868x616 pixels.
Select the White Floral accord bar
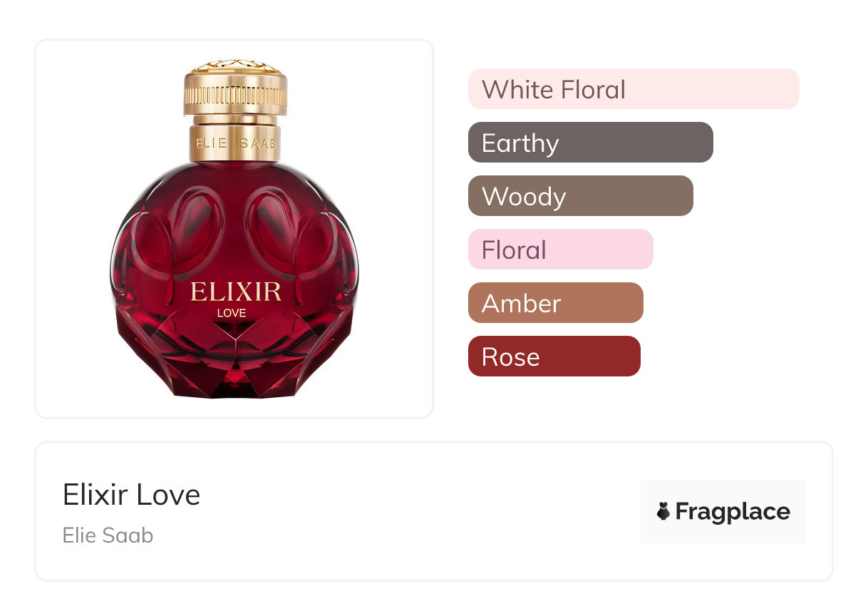coord(634,89)
